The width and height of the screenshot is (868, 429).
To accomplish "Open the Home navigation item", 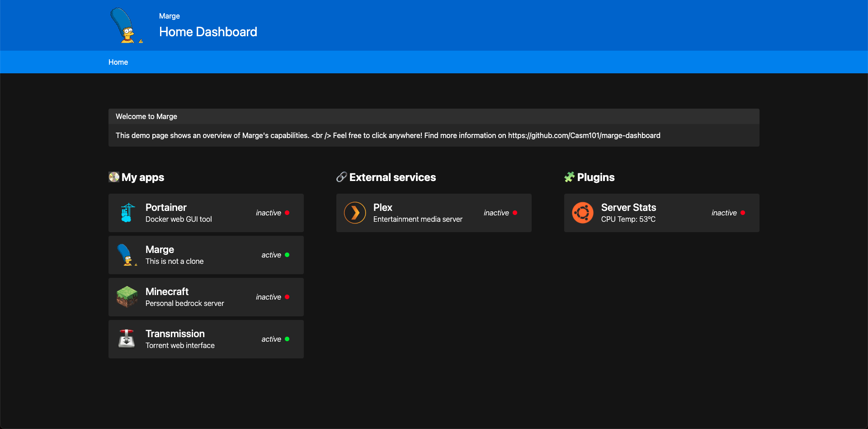I will point(118,62).
